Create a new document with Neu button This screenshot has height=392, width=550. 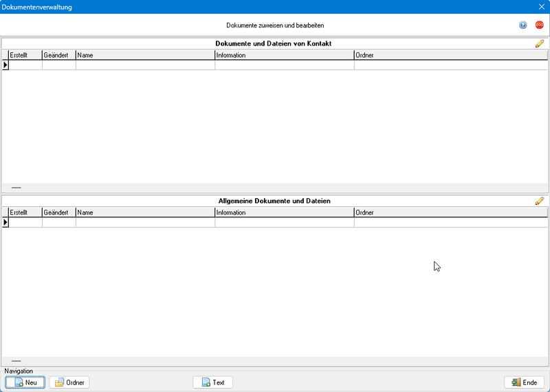tap(25, 382)
